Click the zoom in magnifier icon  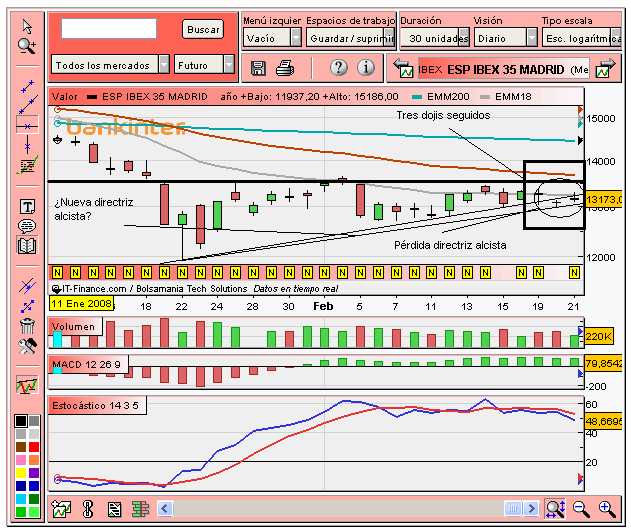click(607, 509)
